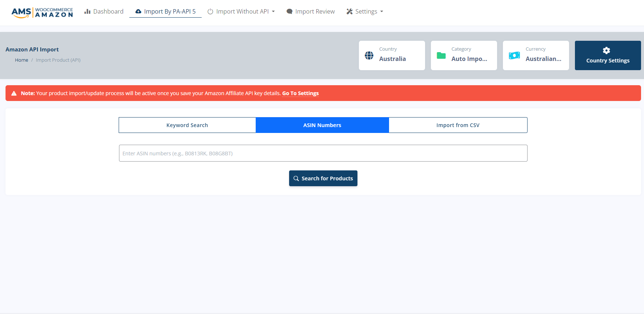Click the speech bubble icon for Import Review

[289, 12]
